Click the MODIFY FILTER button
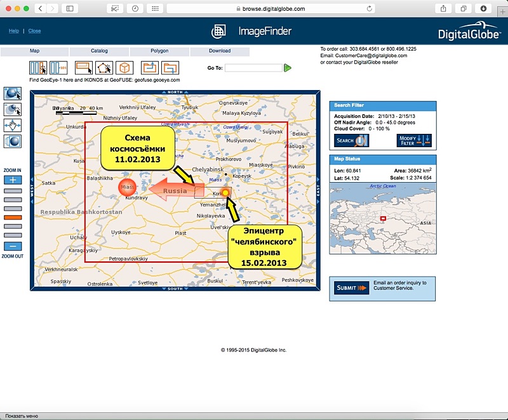 (414, 140)
